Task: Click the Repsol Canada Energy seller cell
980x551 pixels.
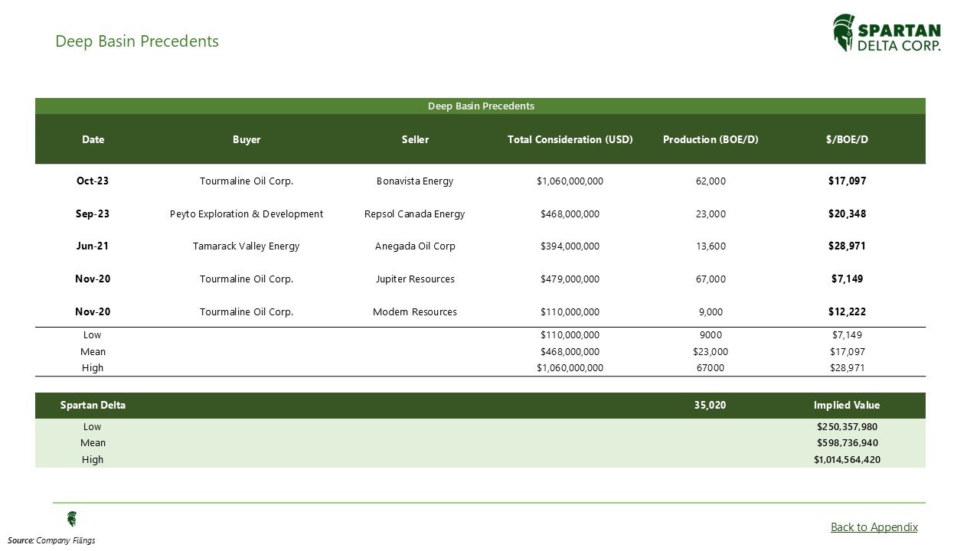Action: [x=415, y=214]
